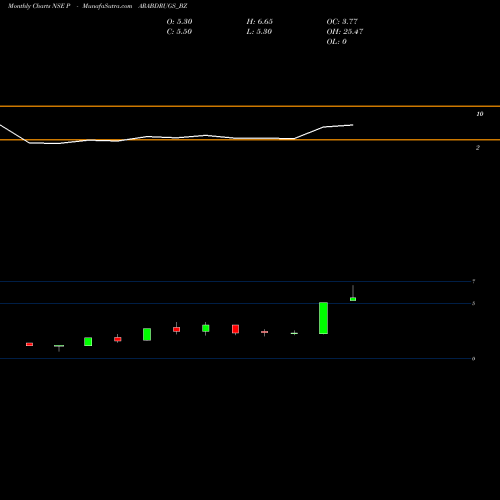This screenshot has width=500, height=500.
Task: Click the price axis label 5
Action: pos(474,303)
